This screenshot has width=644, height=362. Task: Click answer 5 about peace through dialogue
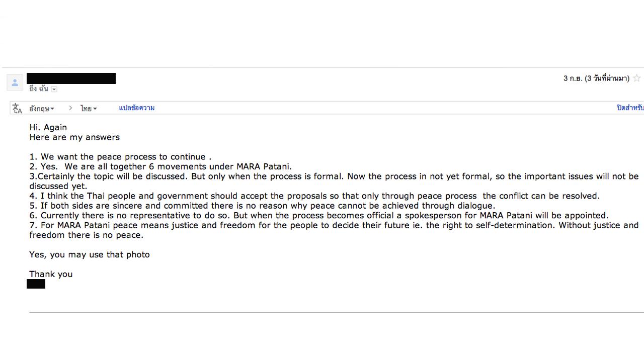tap(262, 206)
